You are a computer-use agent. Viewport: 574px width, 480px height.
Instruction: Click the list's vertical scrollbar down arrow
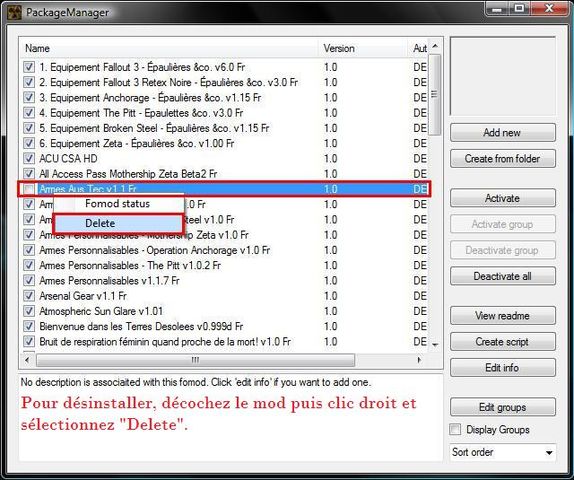435,345
